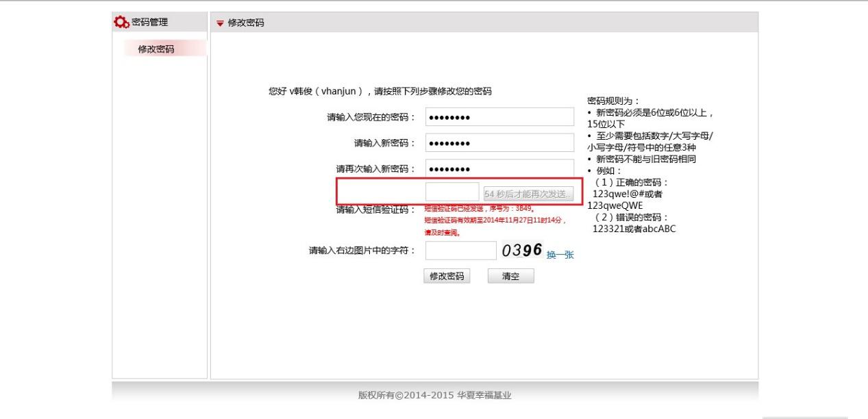Focus the current password input field
This screenshot has width=868, height=419.
499,117
